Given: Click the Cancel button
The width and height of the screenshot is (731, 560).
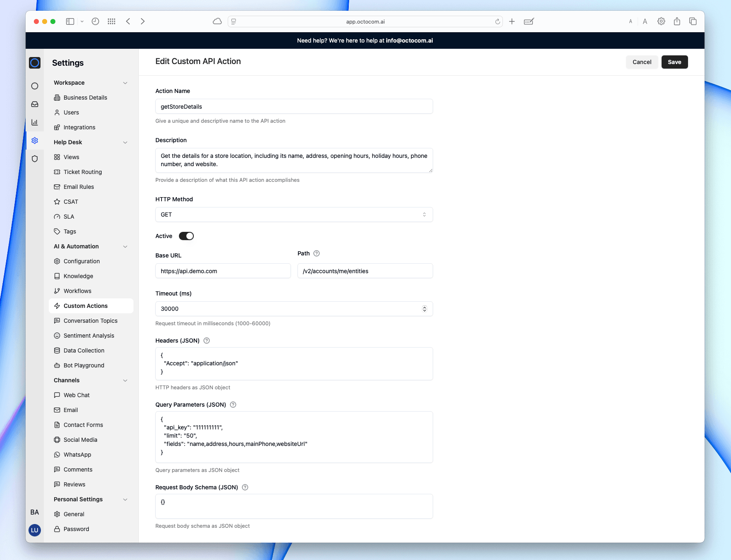Looking at the screenshot, I should click(642, 62).
